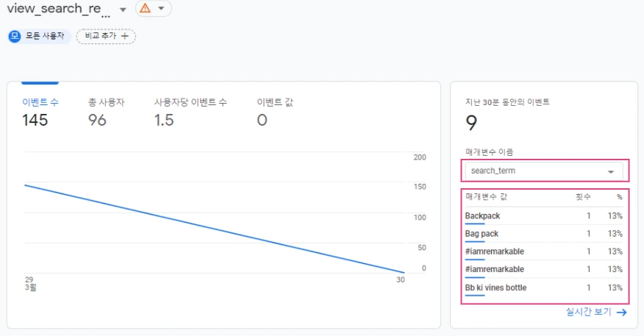Click the arrow icon next to 실시간 보기
This screenshot has height=336, width=644.
[622, 312]
